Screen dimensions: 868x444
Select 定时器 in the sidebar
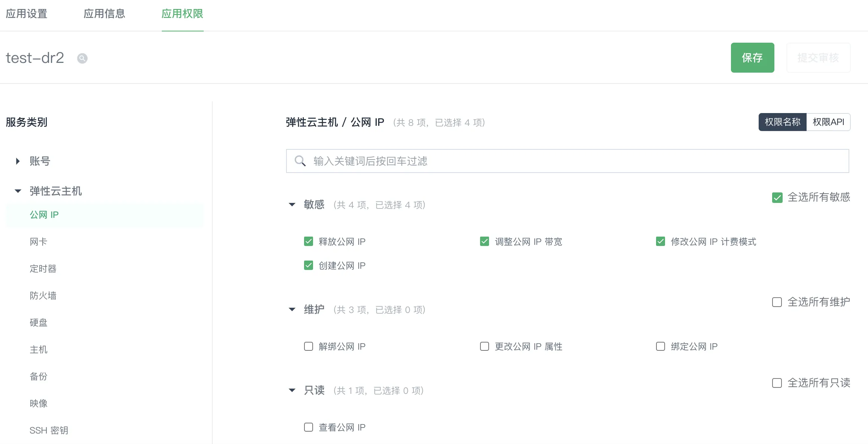43,269
